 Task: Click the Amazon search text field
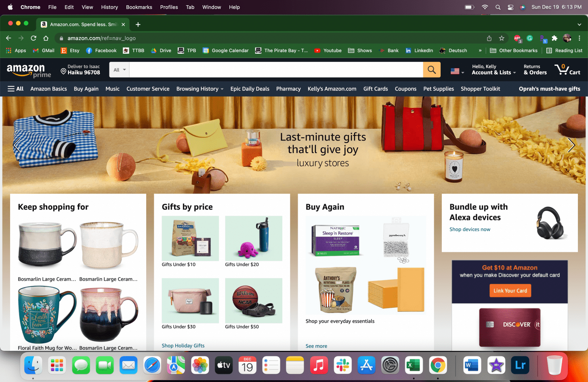click(x=276, y=70)
